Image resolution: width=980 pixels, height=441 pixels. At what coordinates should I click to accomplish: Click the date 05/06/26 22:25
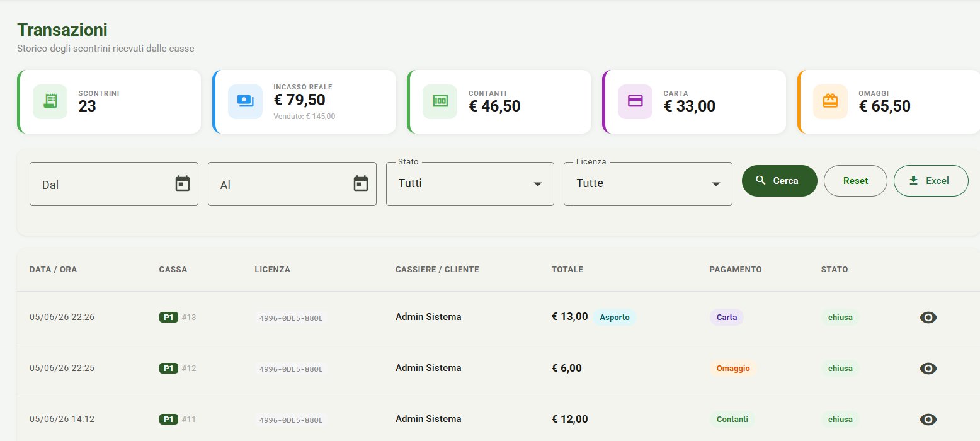click(x=62, y=368)
